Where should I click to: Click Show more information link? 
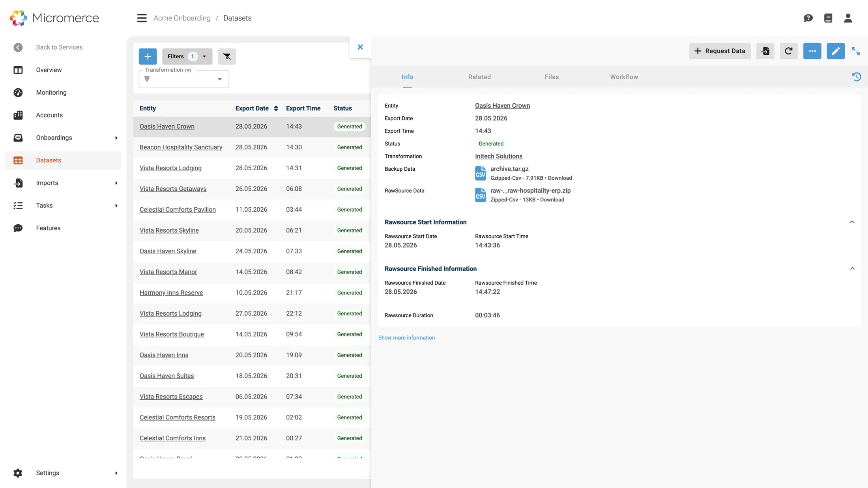click(406, 338)
